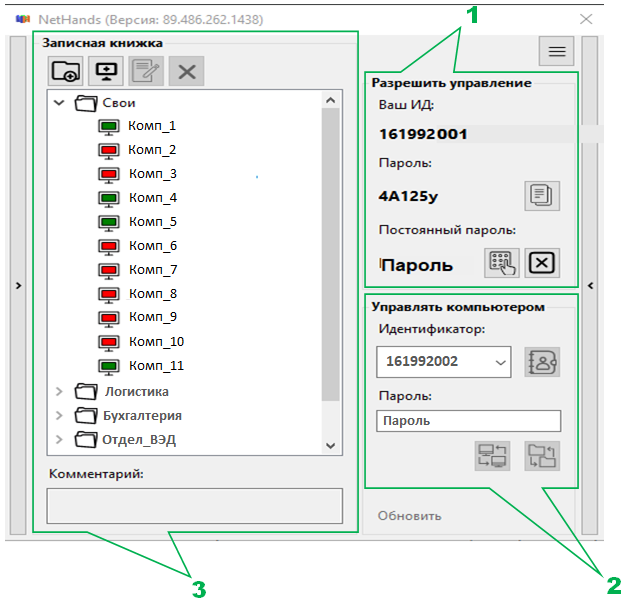
Task: Select Комп_1 in the computer list
Action: point(152,126)
